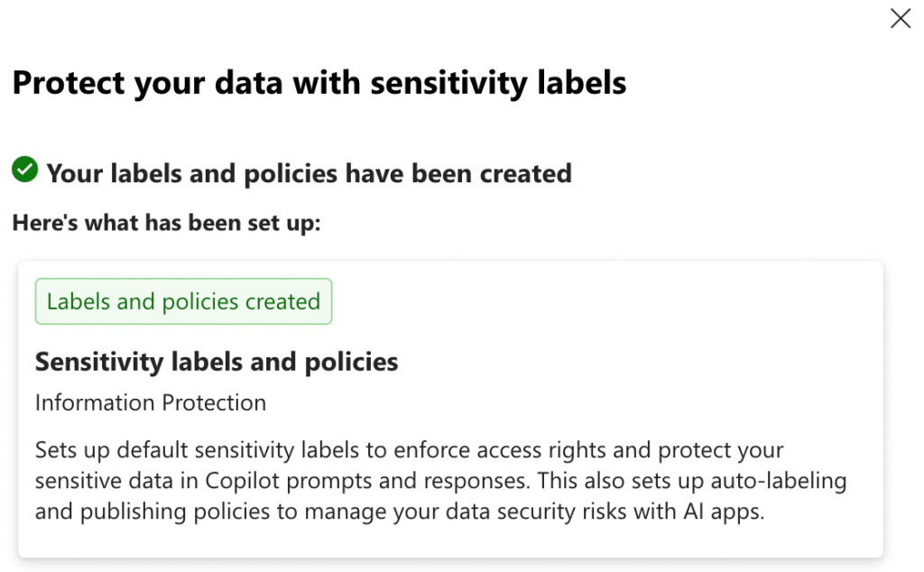Viewport: 924px width, 572px height.
Task: Select 'Your labels and policies have been created' message
Action: click(x=309, y=173)
